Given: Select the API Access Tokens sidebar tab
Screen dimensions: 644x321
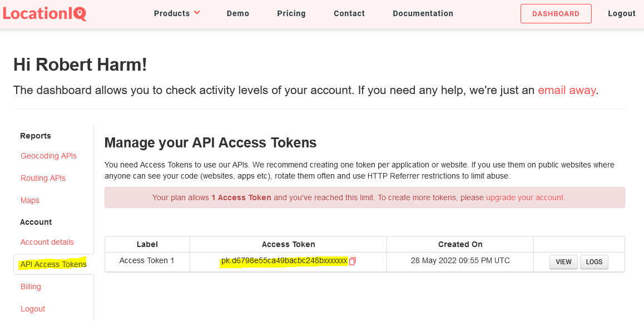Looking at the screenshot, I should (53, 264).
